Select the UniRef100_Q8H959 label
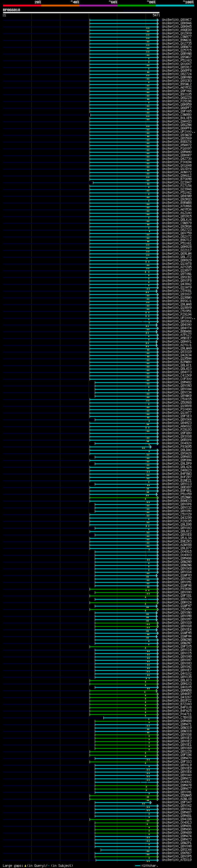This screenshot has height=868, width=197. [x=177, y=104]
